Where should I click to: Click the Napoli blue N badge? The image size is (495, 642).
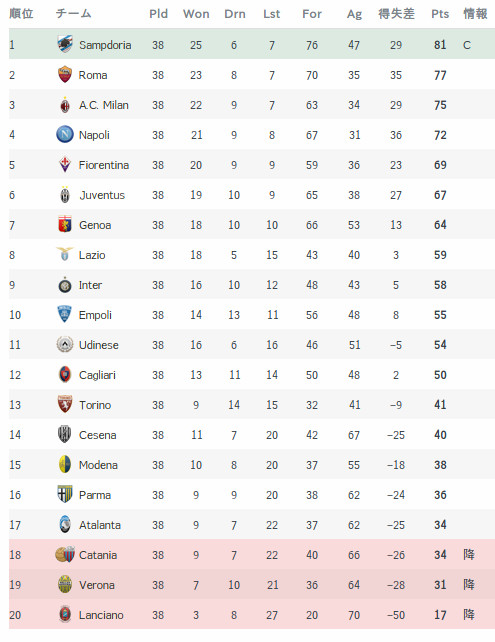[x=65, y=134]
